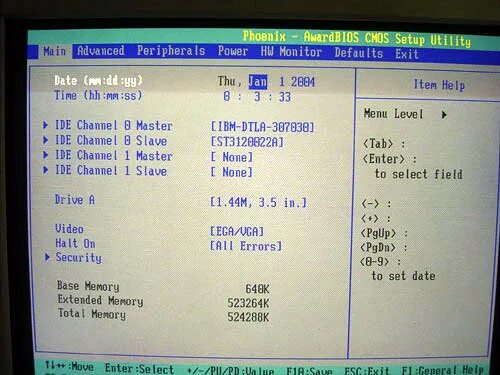
Task: Click the Menu Level arrow indicator
Action: [x=444, y=115]
